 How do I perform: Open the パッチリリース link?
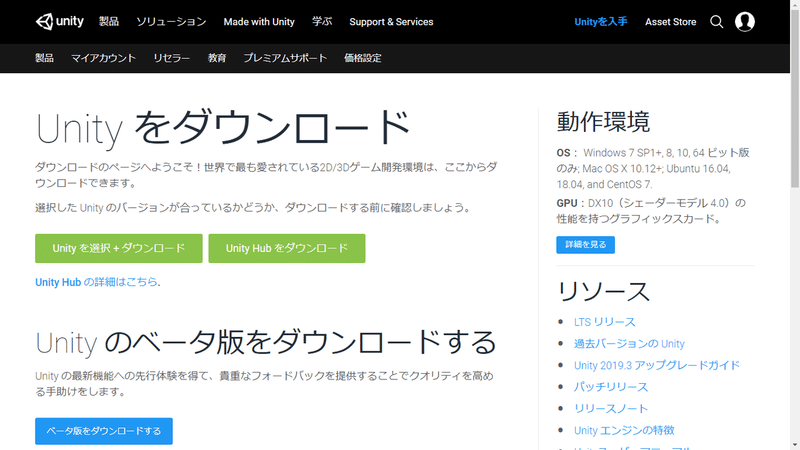[x=611, y=387]
